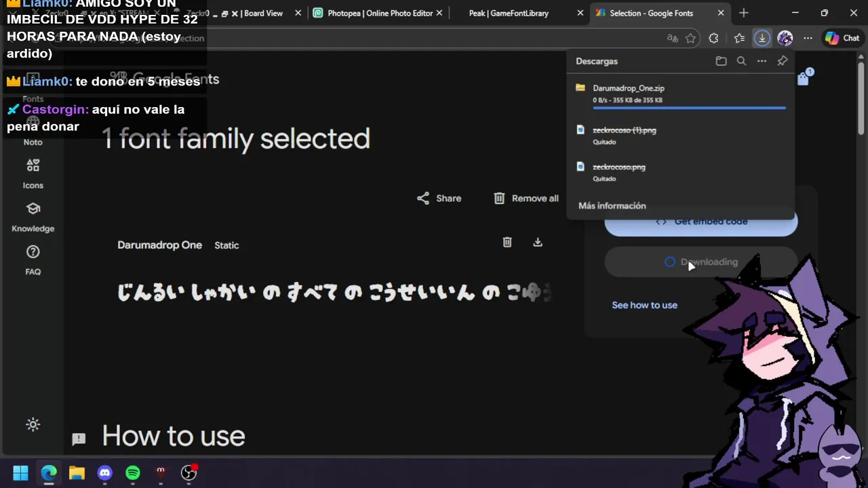Viewport: 868px width, 488px height.
Task: Open Noto section in sidebar
Action: click(x=33, y=131)
